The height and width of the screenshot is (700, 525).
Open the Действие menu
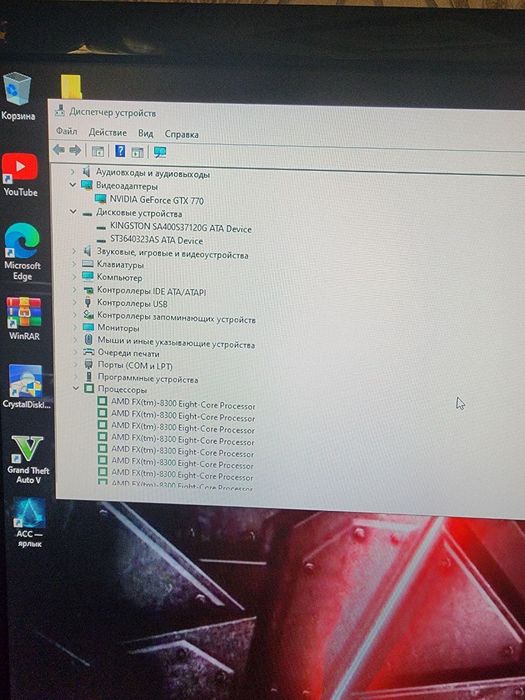(108, 133)
